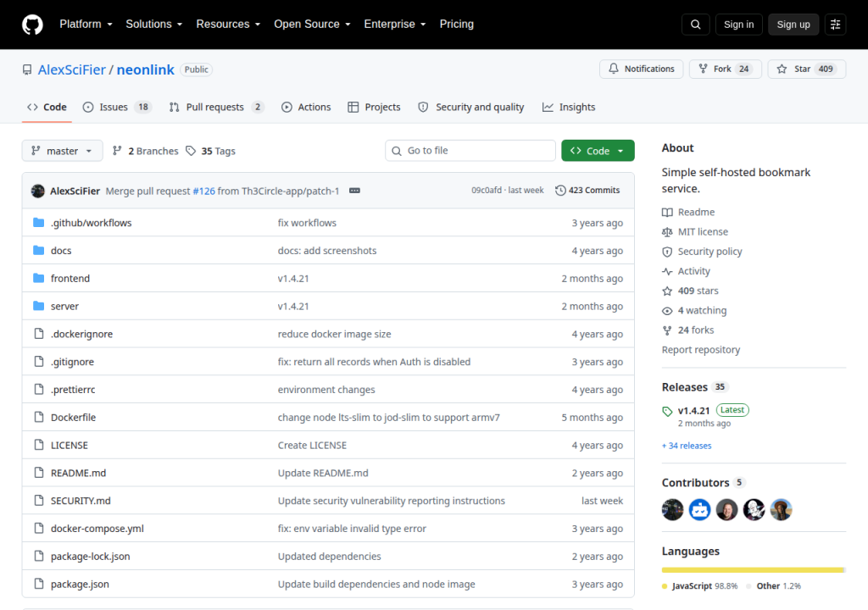Screen dimensions: 868x610
Task: Switch to the Insights tab
Action: [x=569, y=107]
